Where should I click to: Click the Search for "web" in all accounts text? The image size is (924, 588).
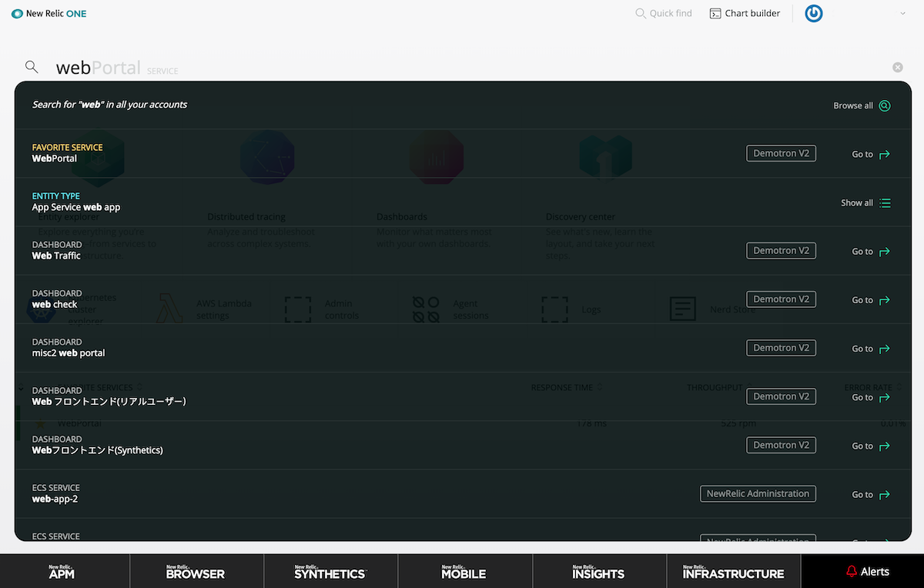pos(109,105)
